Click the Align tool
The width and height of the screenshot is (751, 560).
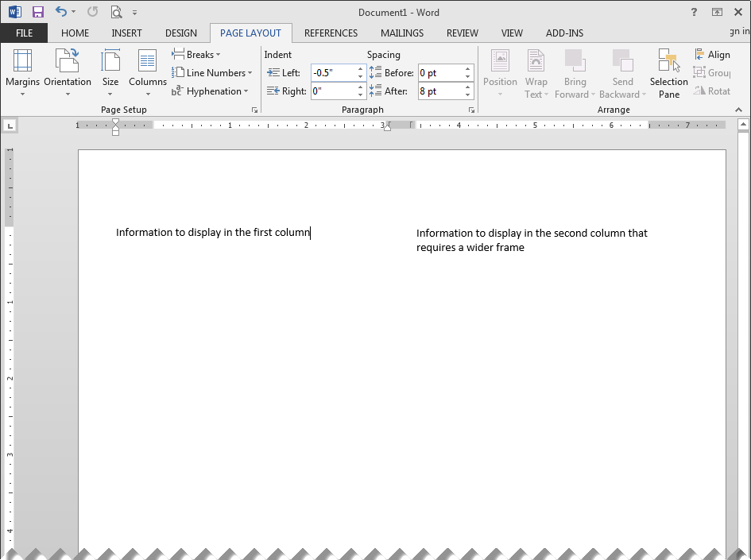[713, 55]
